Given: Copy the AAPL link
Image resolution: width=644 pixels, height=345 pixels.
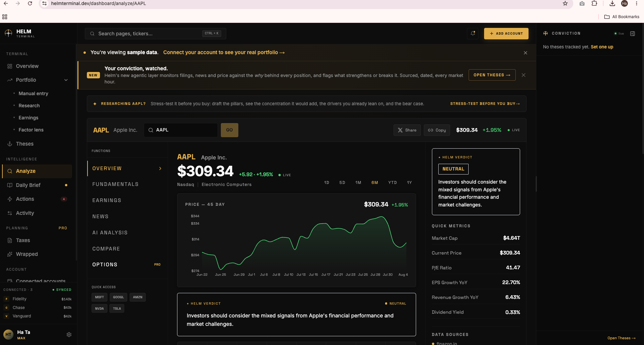Looking at the screenshot, I should coord(437,130).
